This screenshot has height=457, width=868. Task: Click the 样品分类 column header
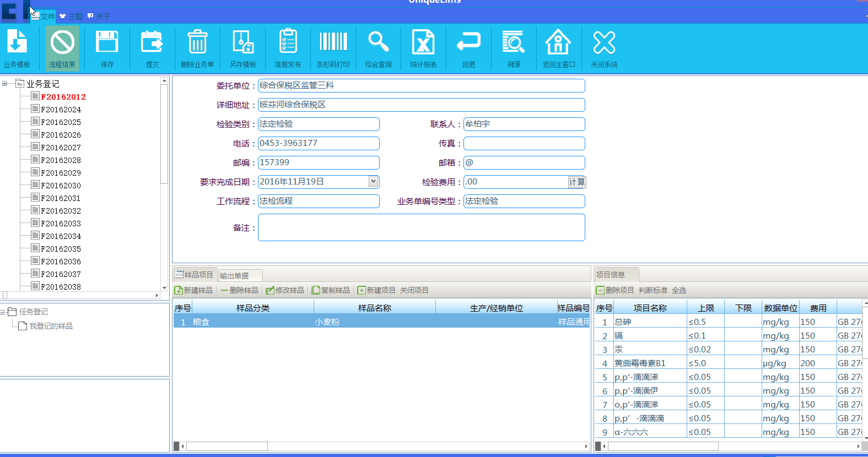click(253, 308)
